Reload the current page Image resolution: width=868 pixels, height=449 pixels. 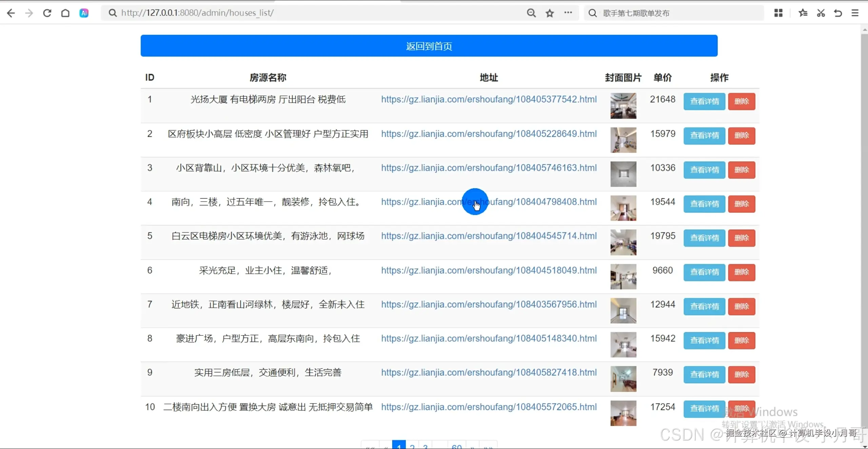(x=47, y=13)
